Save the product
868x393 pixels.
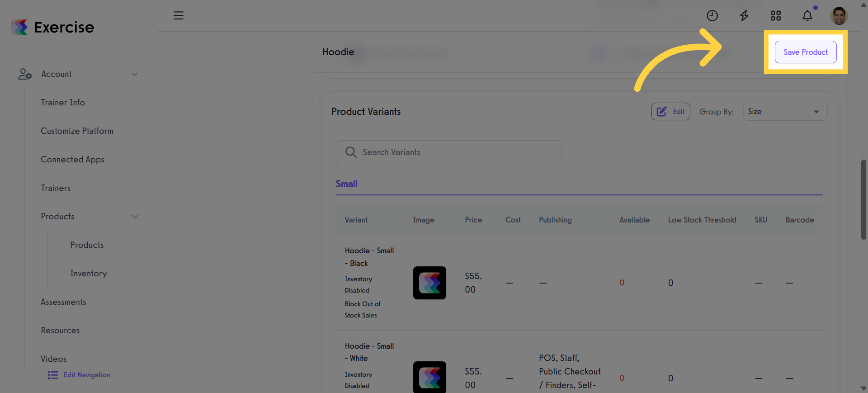coord(806,52)
